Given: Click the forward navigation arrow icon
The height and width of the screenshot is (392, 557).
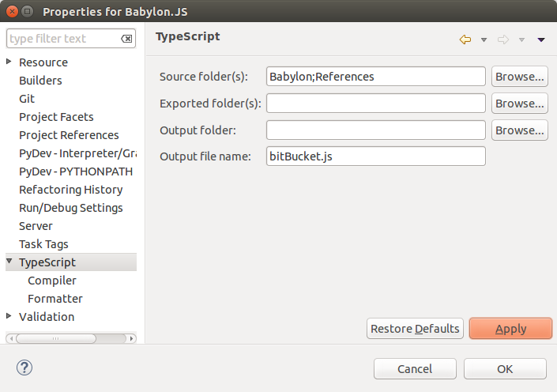Looking at the screenshot, I should pyautogui.click(x=503, y=40).
